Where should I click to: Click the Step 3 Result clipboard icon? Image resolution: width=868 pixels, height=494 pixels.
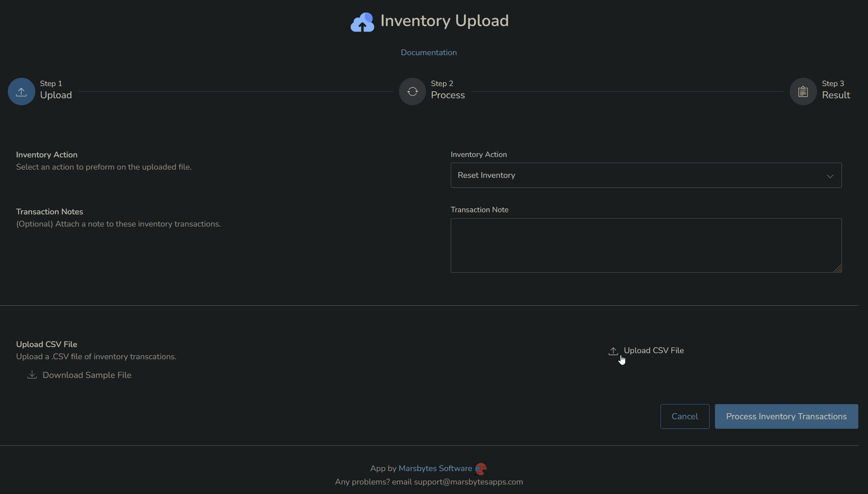click(x=802, y=91)
